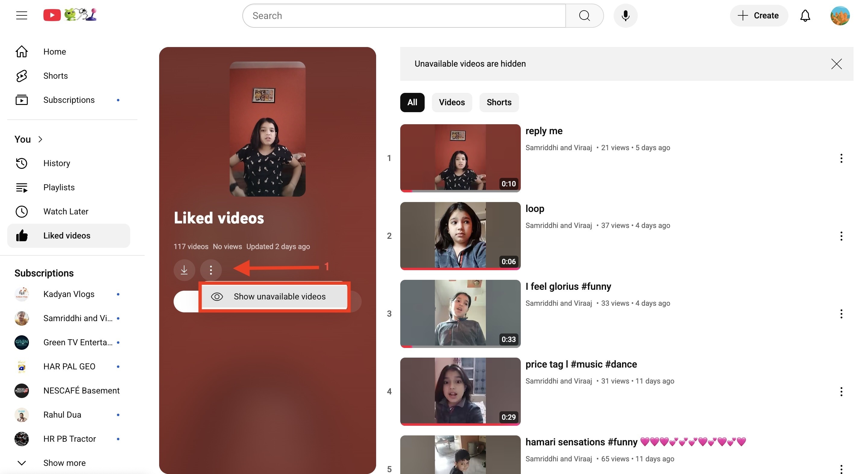Play the 'reply me' thumbnail
This screenshot has height=474, width=868.
460,158
